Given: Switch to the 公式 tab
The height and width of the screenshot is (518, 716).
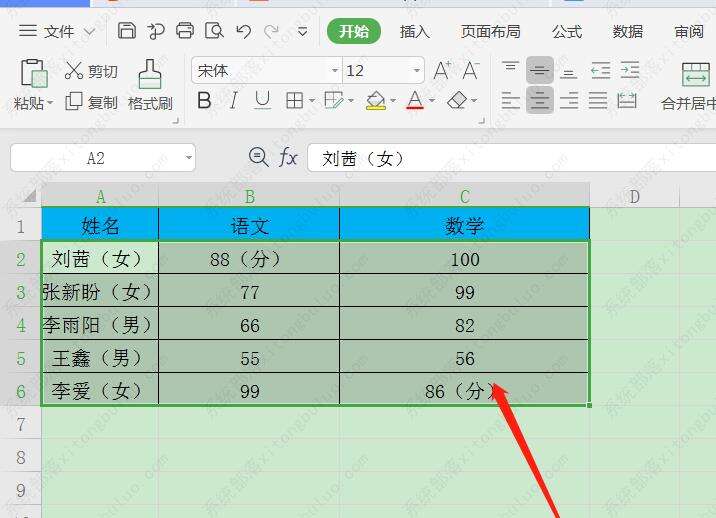Looking at the screenshot, I should tap(567, 32).
